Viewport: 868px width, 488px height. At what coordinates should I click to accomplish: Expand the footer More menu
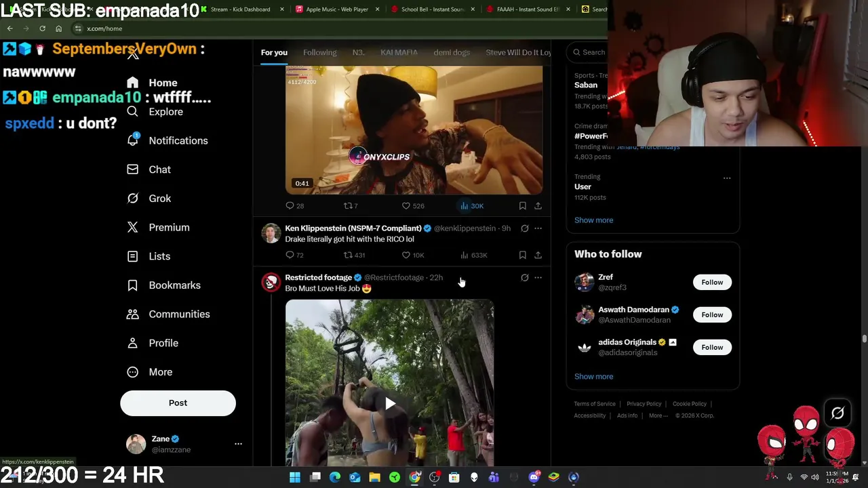coord(658,415)
